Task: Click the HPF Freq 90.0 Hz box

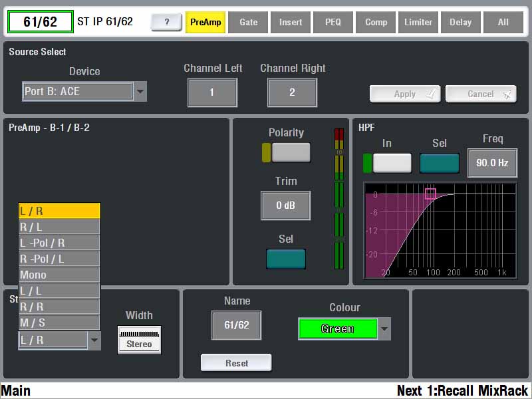Action: (492, 163)
